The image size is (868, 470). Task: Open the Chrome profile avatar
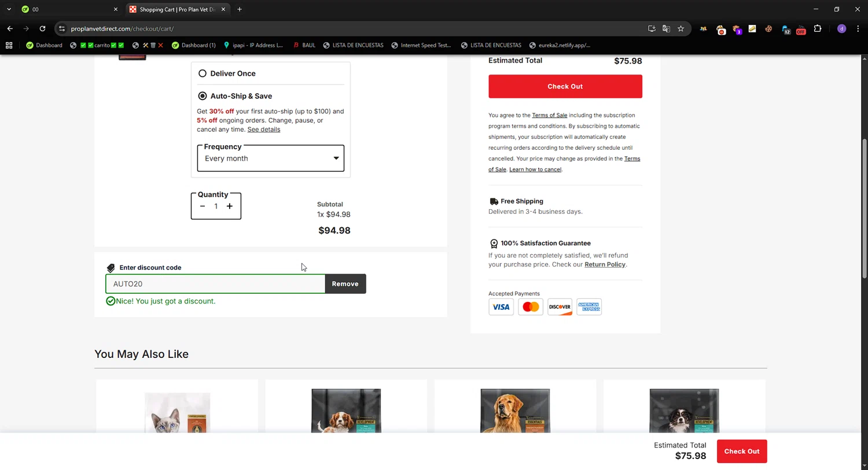click(x=841, y=28)
